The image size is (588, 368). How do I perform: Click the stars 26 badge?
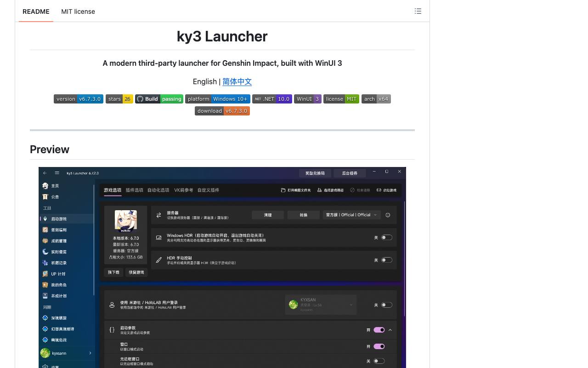click(119, 99)
